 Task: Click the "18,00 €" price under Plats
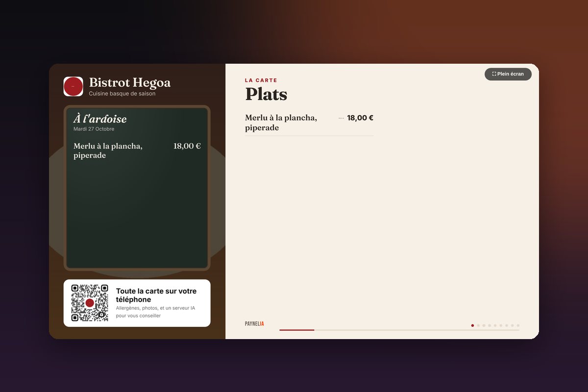pyautogui.click(x=360, y=118)
